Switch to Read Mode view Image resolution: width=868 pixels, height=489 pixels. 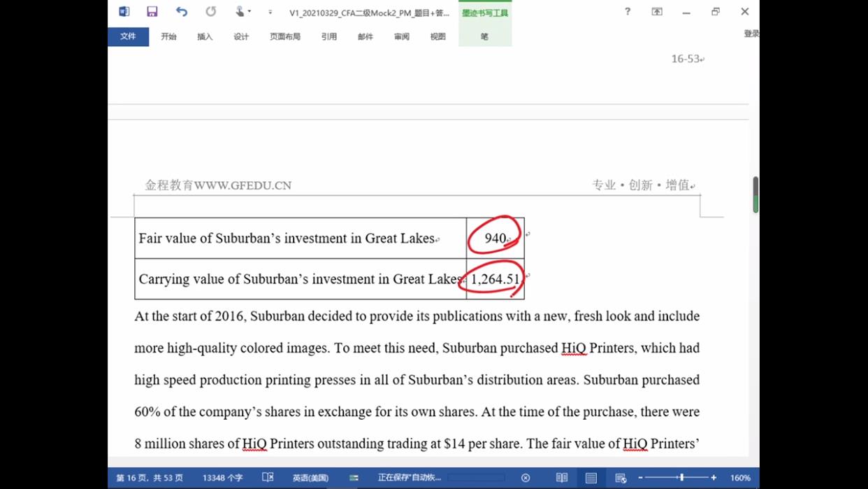click(562, 478)
